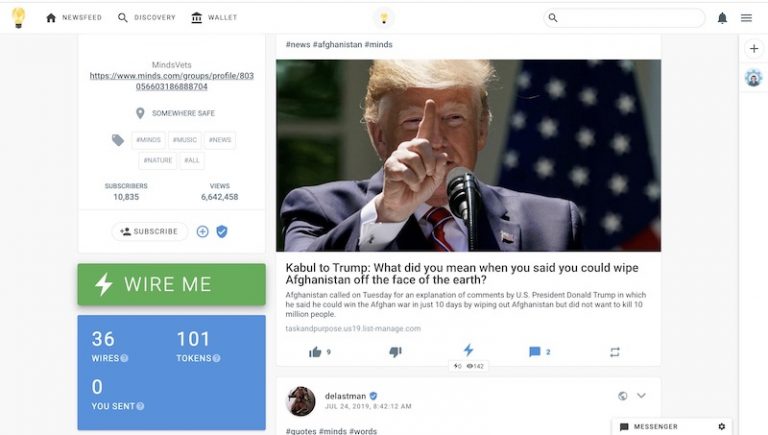Click the green Wire Me button

(171, 284)
